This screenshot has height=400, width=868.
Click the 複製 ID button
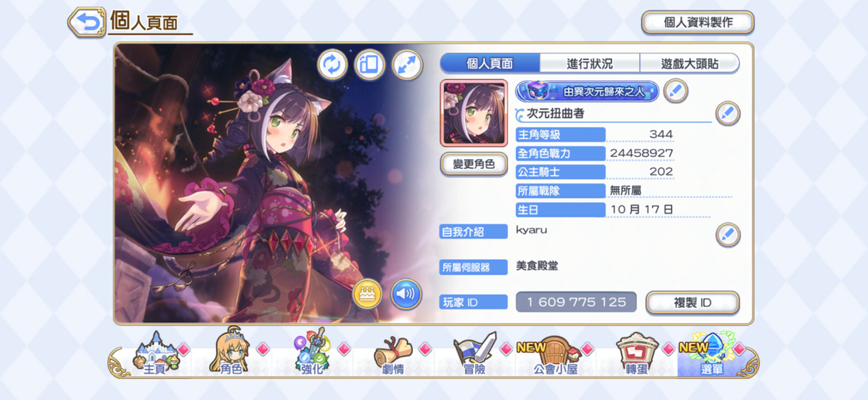(693, 303)
